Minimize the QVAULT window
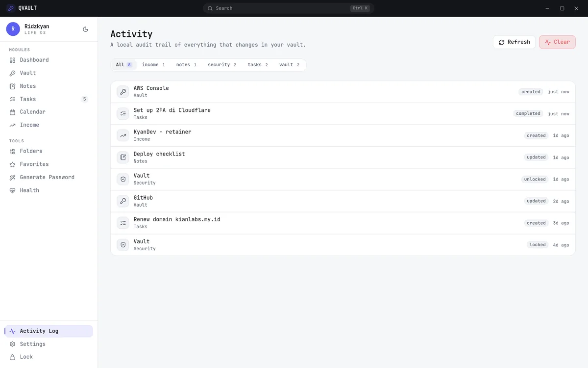 click(x=547, y=8)
